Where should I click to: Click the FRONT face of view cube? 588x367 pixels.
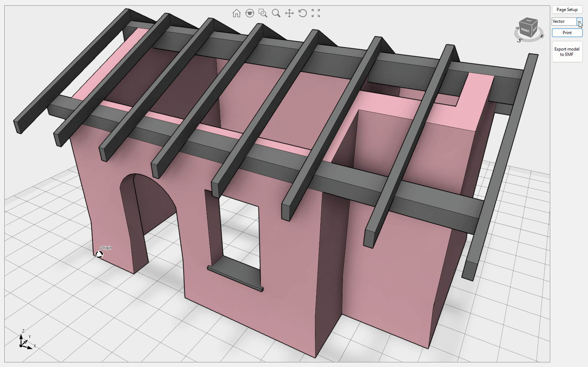tap(525, 30)
